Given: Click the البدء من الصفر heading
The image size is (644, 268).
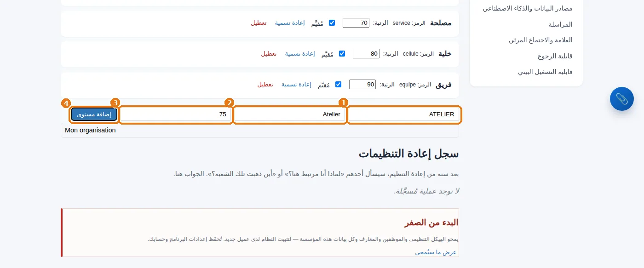Looking at the screenshot, I should point(431,223).
